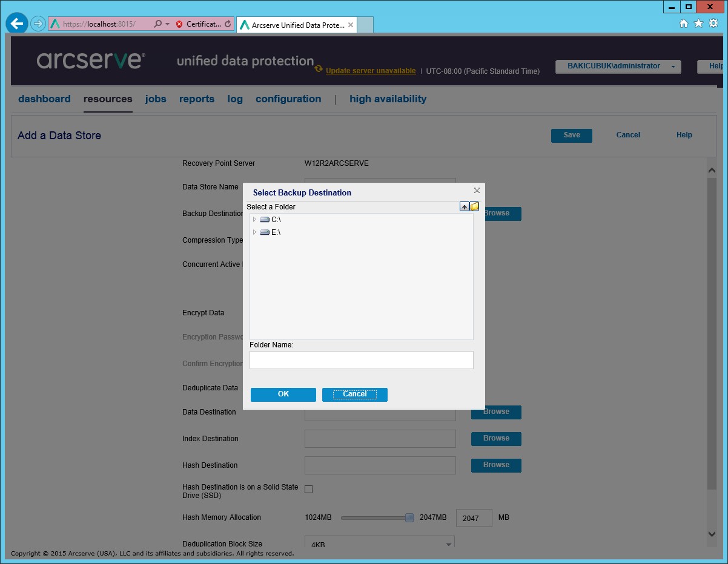Open Help for Add a Data Store
This screenshot has height=564, width=728.
[x=684, y=136]
